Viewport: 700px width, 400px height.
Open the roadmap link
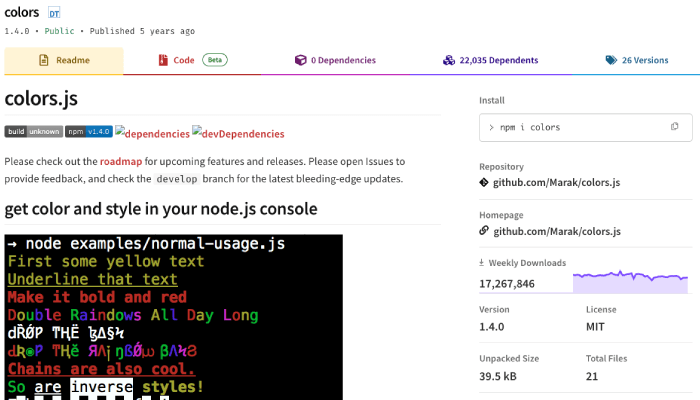121,161
